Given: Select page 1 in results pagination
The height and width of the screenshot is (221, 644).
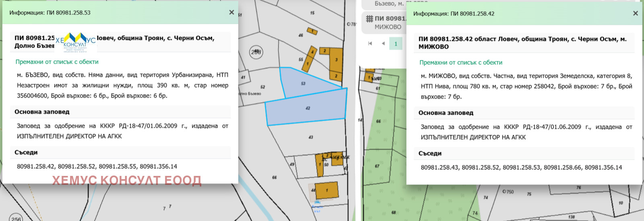Looking at the screenshot, I should (396, 43).
